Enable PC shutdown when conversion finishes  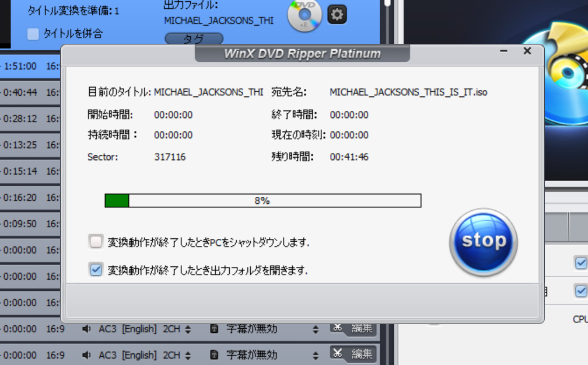(x=96, y=241)
